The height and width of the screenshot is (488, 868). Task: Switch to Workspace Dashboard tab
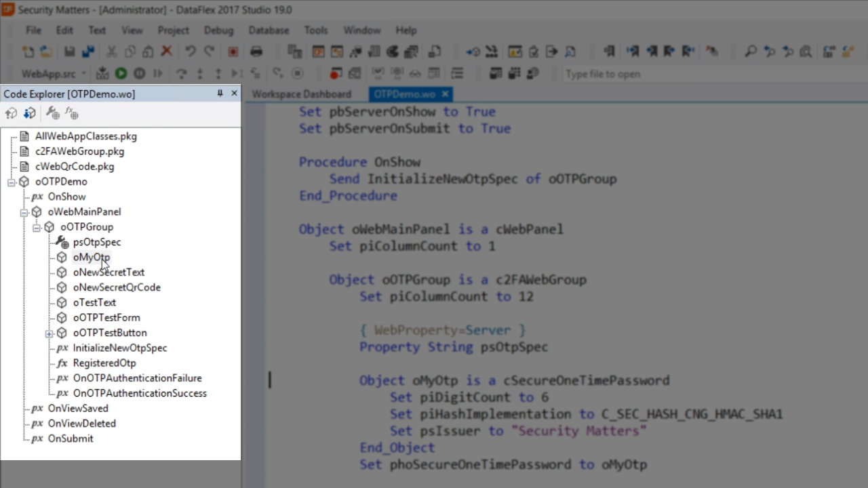point(302,94)
